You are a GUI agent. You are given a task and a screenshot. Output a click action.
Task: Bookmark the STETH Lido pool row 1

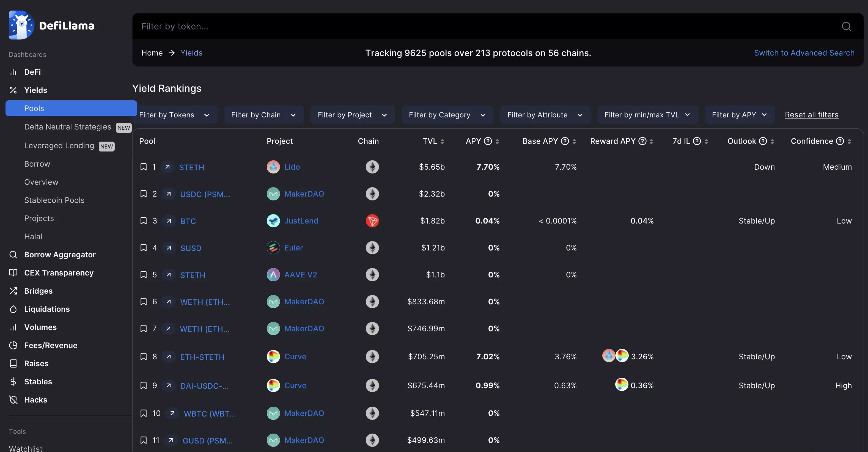point(144,167)
